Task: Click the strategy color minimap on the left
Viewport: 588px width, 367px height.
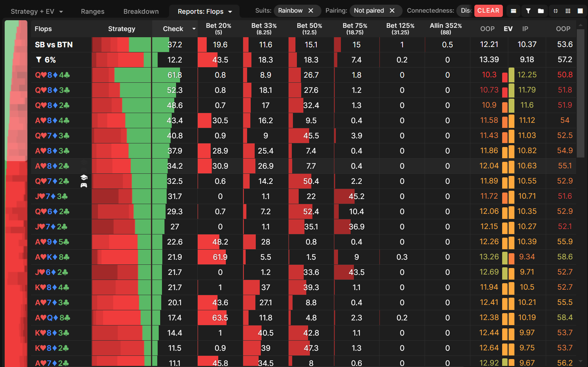Action: pos(16,193)
